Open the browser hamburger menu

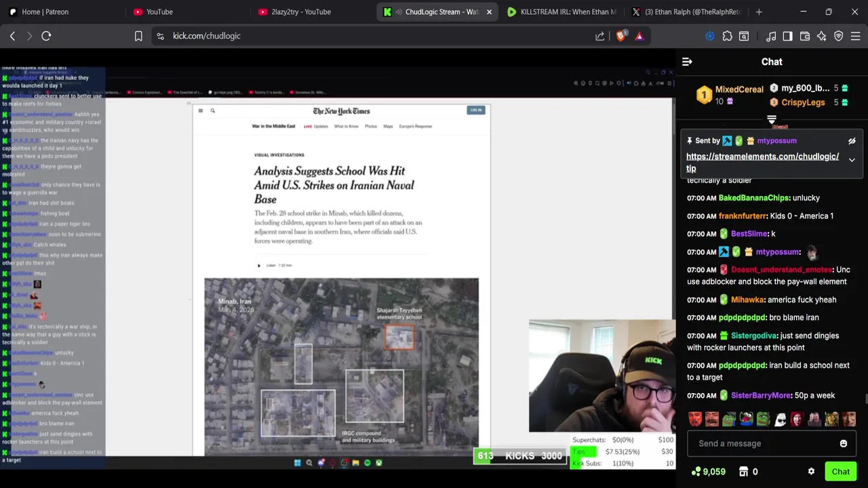(x=856, y=36)
